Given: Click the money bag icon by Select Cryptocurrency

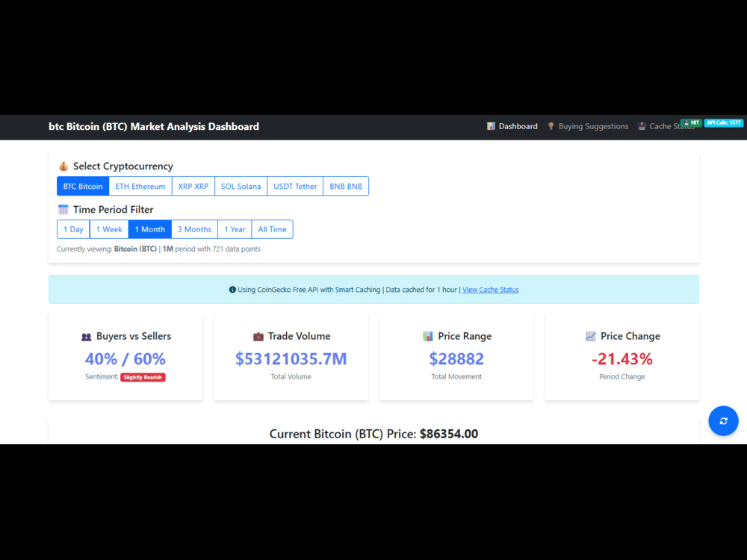Looking at the screenshot, I should (63, 167).
